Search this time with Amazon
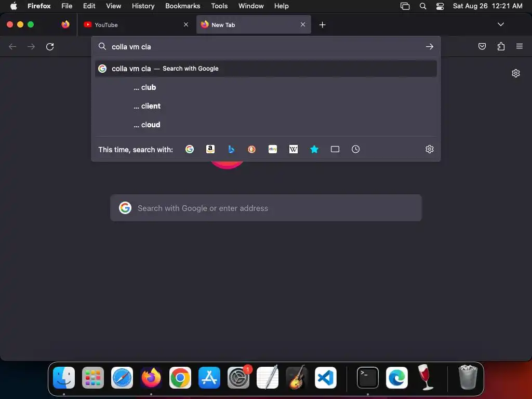The height and width of the screenshot is (399, 532). coord(210,149)
